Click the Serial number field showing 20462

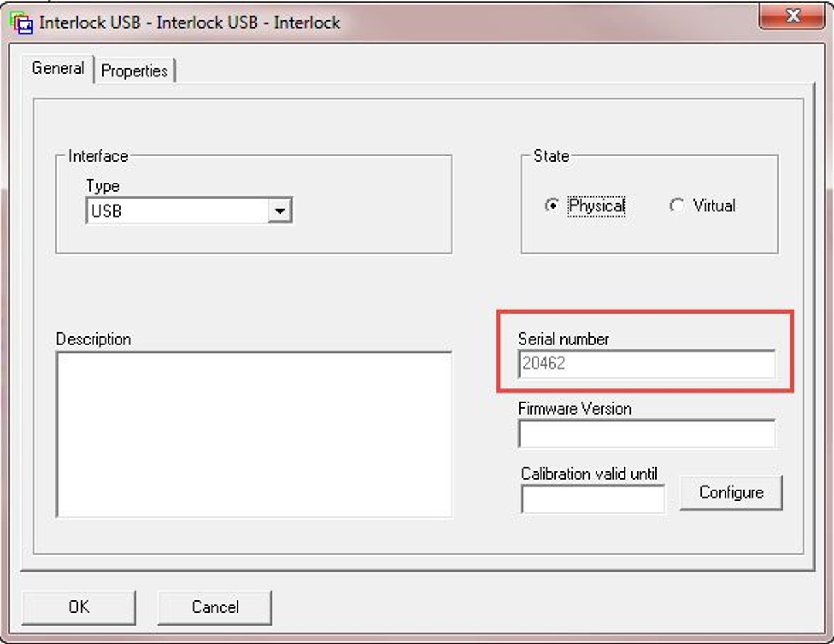[x=646, y=364]
